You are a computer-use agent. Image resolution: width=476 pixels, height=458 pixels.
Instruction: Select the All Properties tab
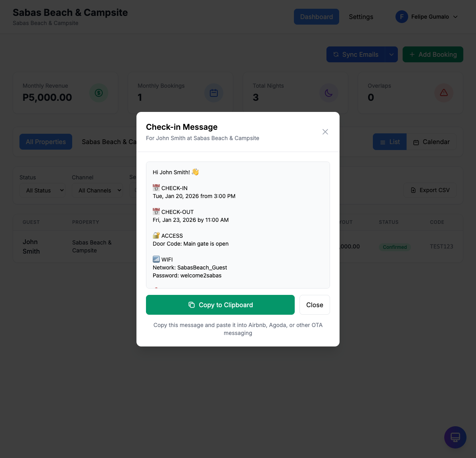[x=46, y=142]
